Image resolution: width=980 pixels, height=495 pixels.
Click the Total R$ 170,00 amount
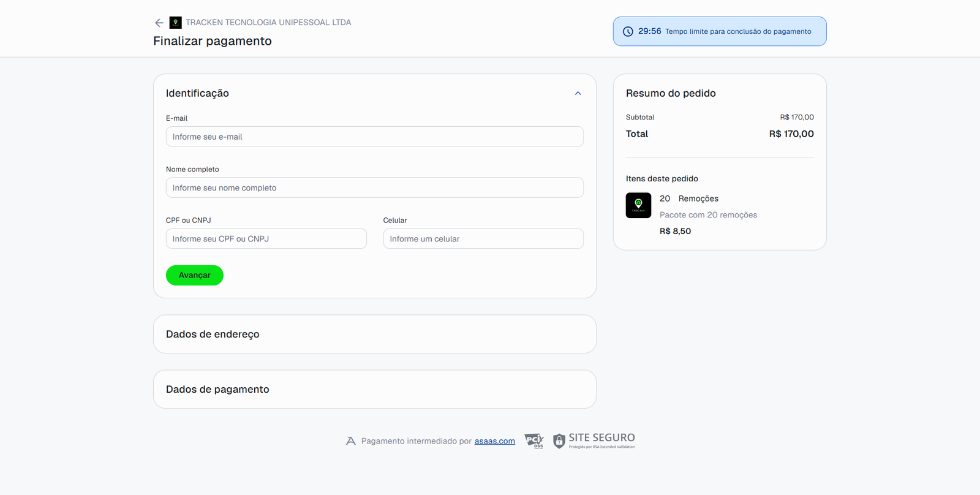(x=791, y=134)
